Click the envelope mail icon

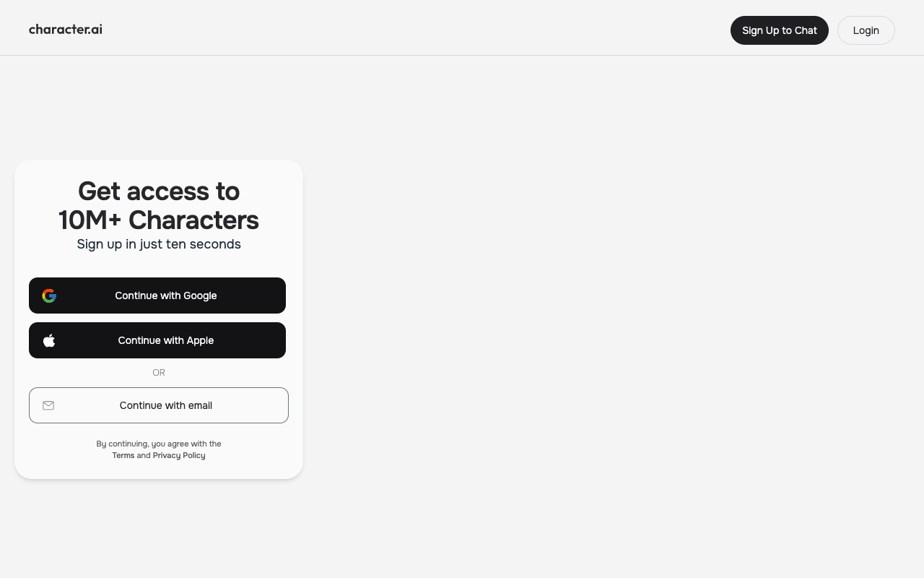pyautogui.click(x=48, y=405)
